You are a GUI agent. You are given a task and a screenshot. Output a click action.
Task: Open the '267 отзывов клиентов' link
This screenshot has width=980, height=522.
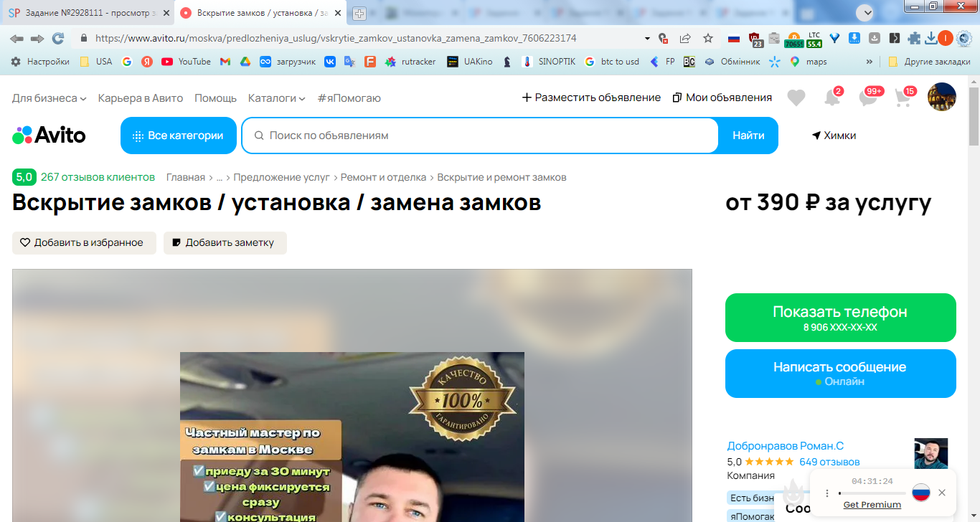point(98,177)
